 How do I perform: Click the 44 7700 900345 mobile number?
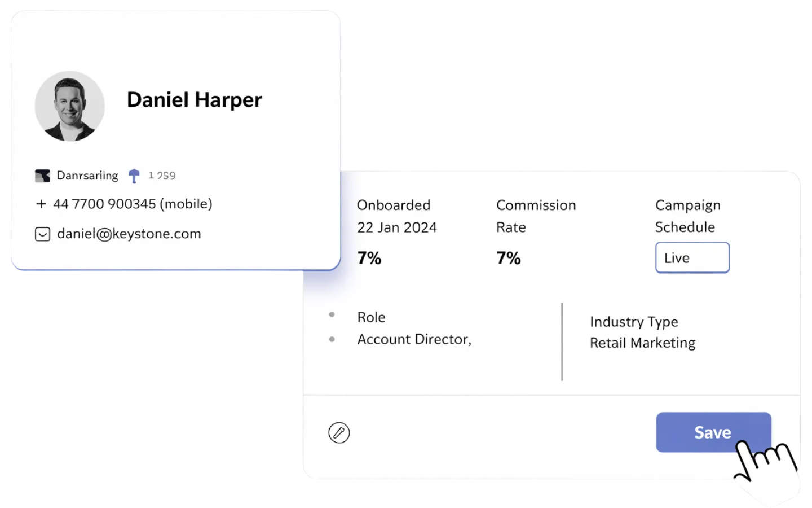(131, 203)
